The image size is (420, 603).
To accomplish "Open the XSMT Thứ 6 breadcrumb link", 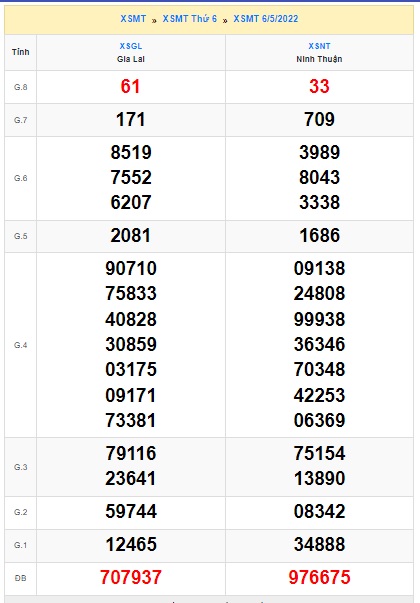I will (190, 19).
